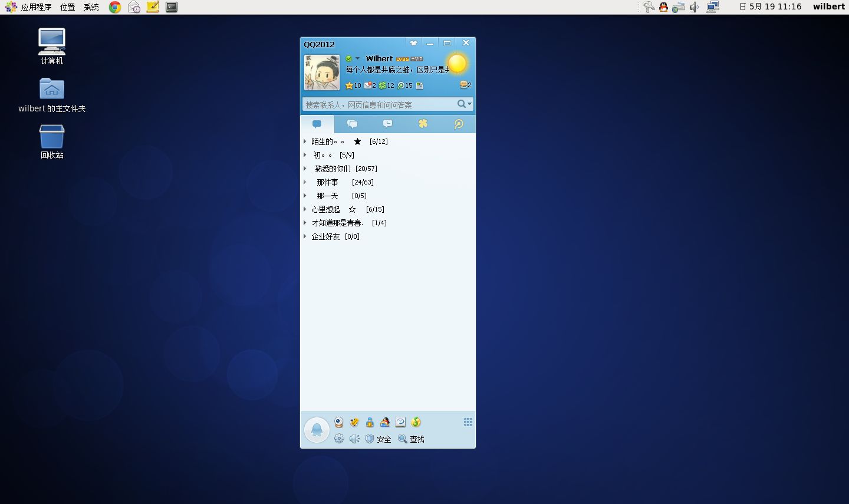Toggle the QQ sound speaker icon
Image resolution: width=849 pixels, height=504 pixels.
pos(354,439)
